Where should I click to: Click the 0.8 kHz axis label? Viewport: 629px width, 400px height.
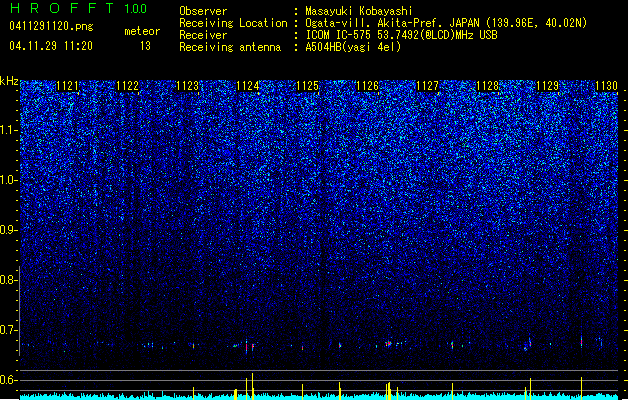coord(9,280)
